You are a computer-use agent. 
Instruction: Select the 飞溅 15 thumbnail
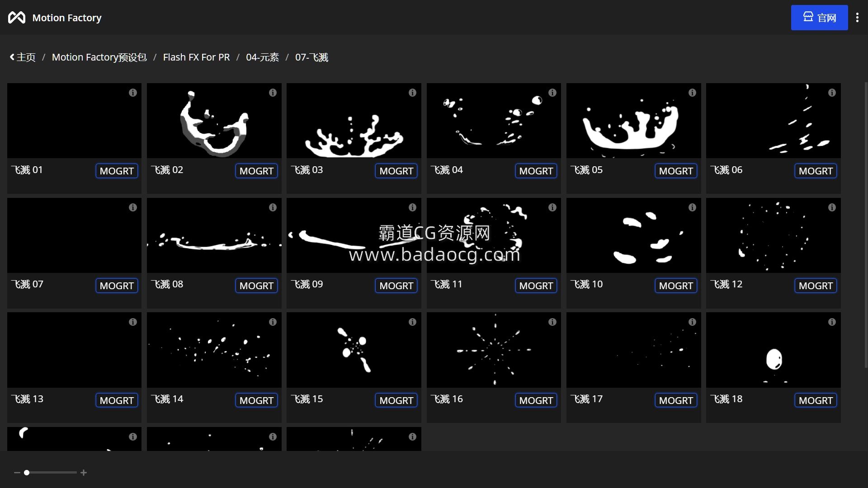354,350
